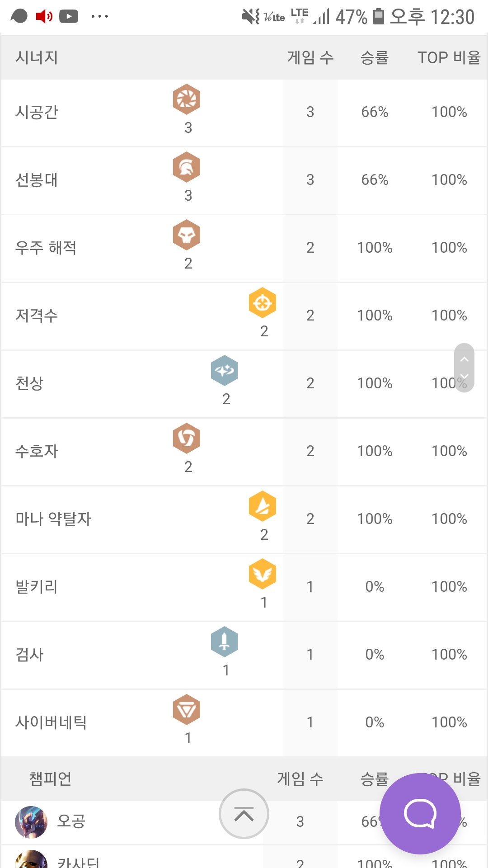Tap the 사이버네틱 triangle synergy icon
Image resolution: width=488 pixels, height=868 pixels.
pos(187,709)
